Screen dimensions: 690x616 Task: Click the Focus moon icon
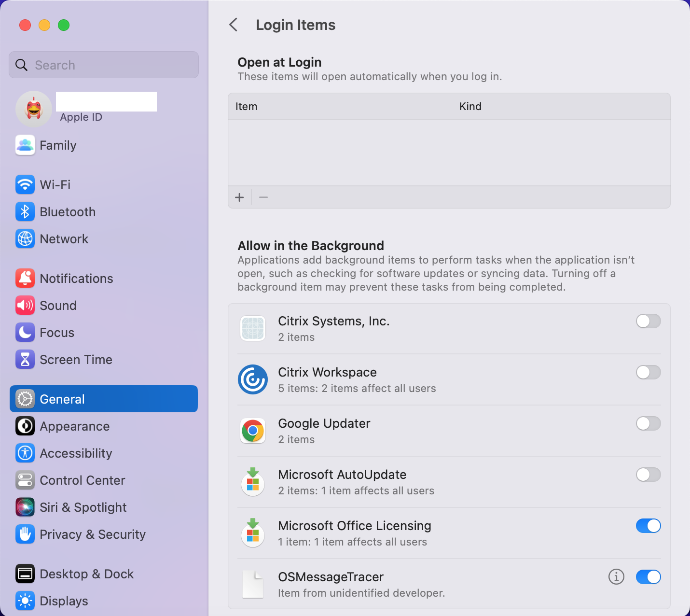click(x=25, y=332)
